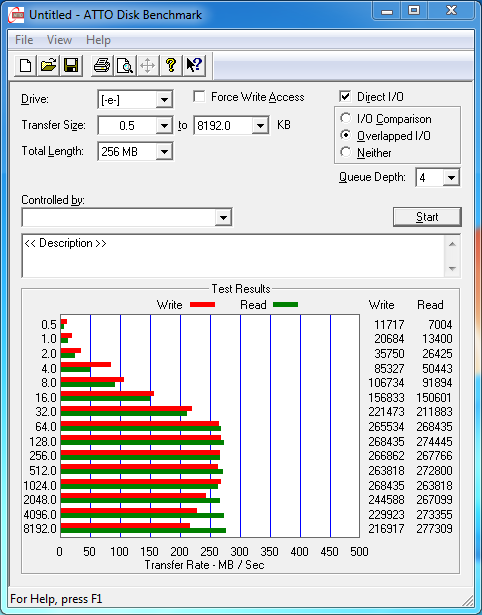The image size is (482, 615).
Task: Select the Neither radio button
Action: (346, 152)
